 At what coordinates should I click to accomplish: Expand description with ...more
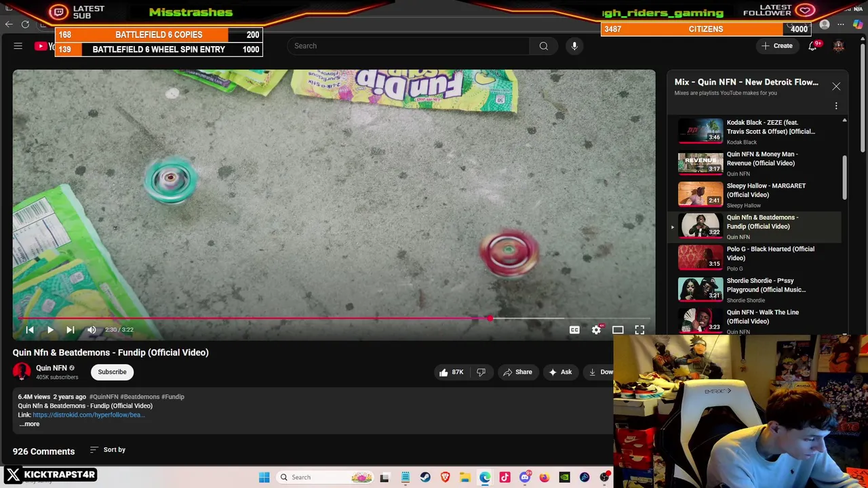[29, 424]
